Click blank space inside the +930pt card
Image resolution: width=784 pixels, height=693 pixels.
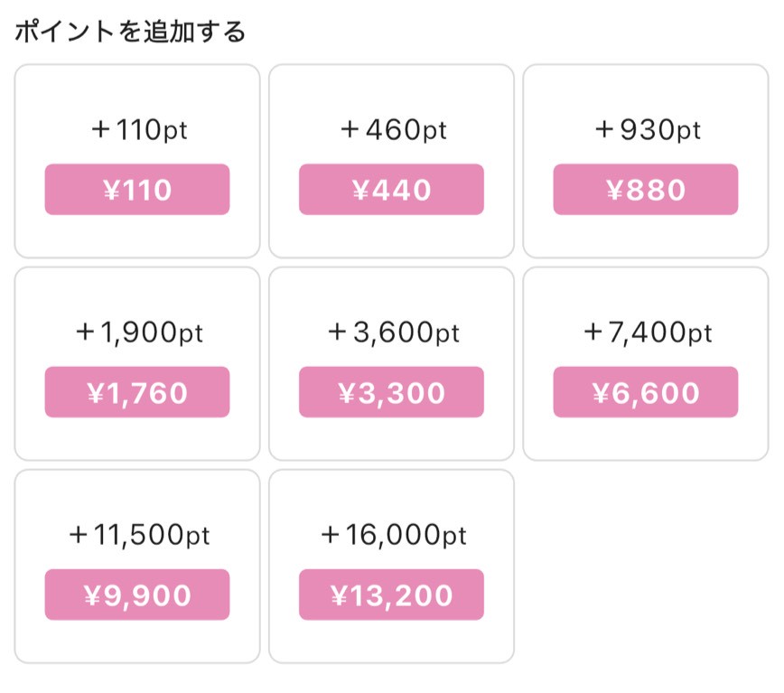pos(645,237)
